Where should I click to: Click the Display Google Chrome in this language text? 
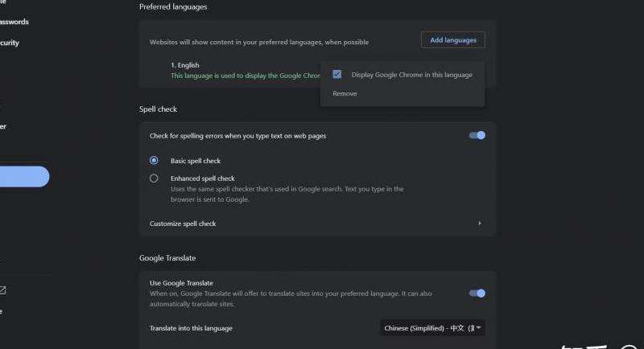(411, 75)
